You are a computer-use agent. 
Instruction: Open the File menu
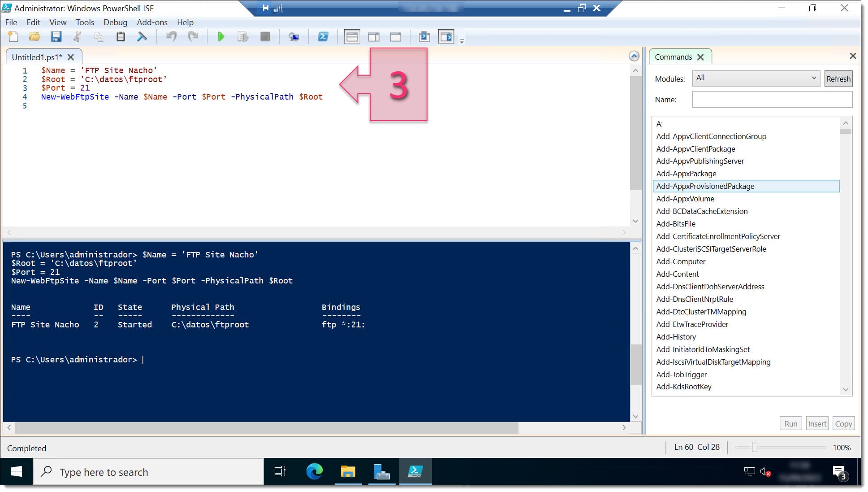[11, 22]
